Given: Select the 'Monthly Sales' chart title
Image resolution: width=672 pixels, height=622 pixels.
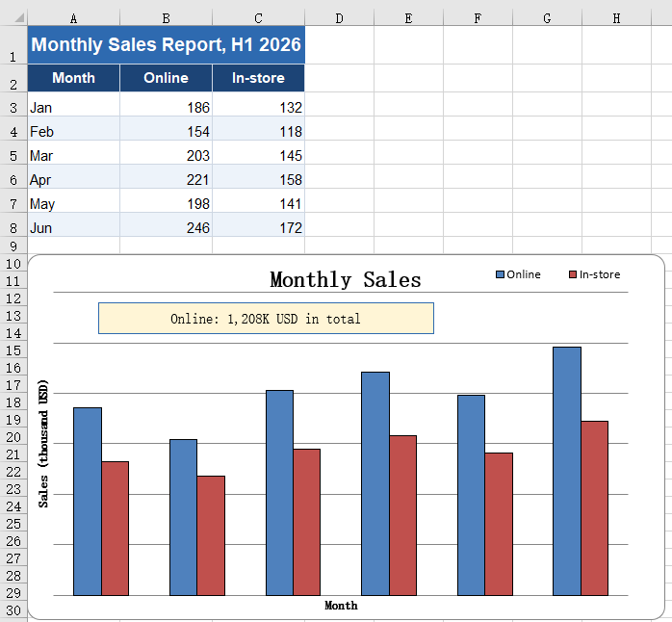Looking at the screenshot, I should point(346,280).
